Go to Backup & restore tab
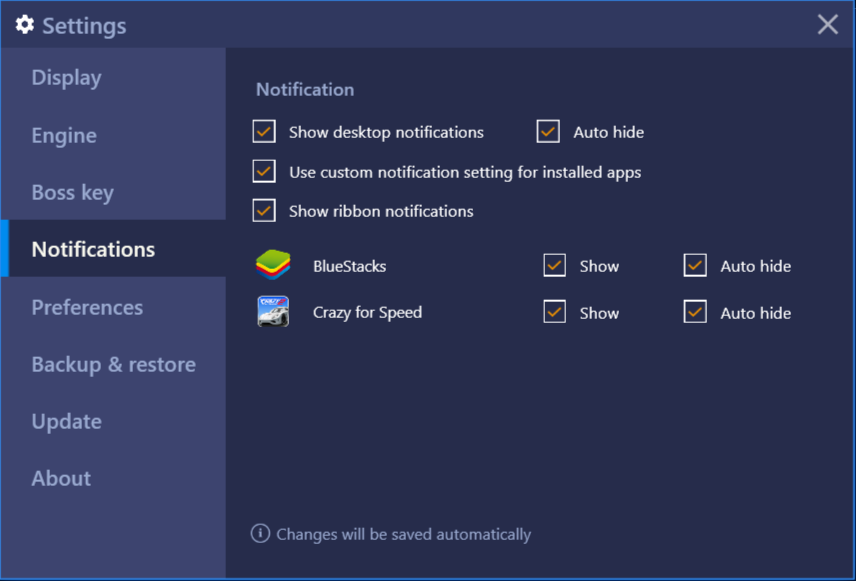 [x=113, y=364]
